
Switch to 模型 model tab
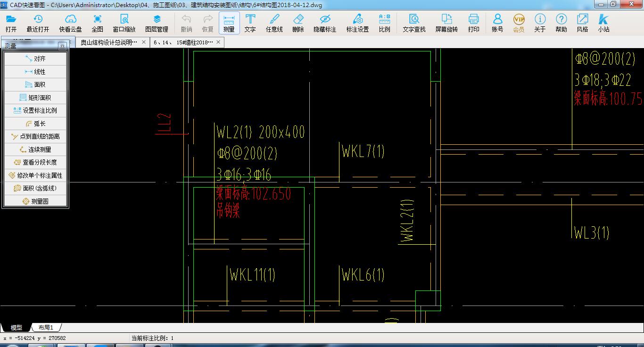(x=16, y=327)
